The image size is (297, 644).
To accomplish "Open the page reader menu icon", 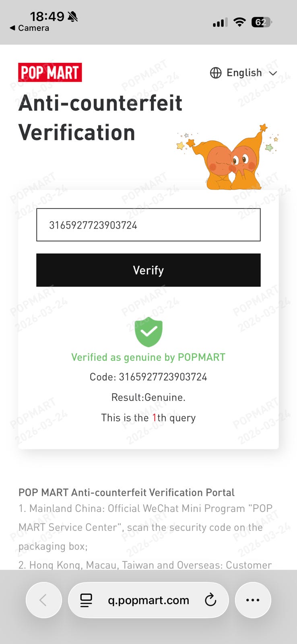I will [86, 600].
